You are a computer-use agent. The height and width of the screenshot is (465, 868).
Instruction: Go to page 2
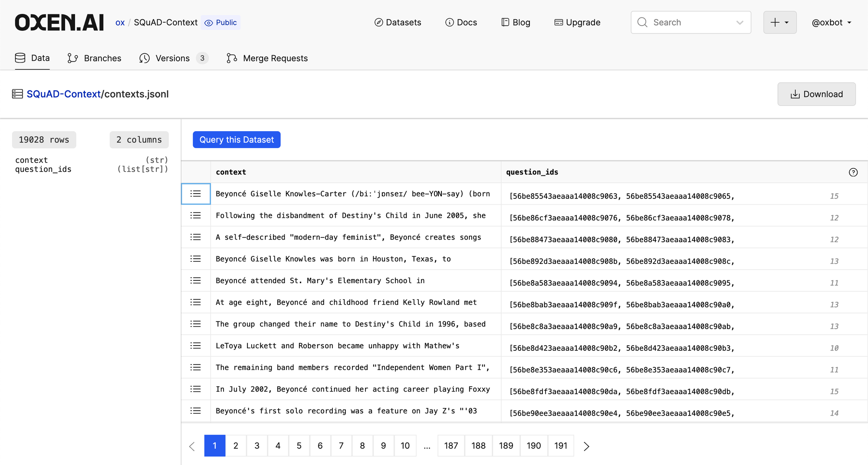click(236, 446)
